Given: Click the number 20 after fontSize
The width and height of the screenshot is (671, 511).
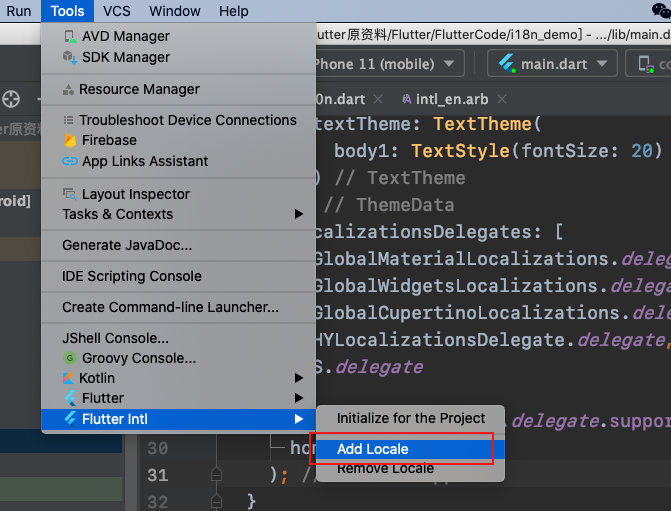Looking at the screenshot, I should [642, 151].
